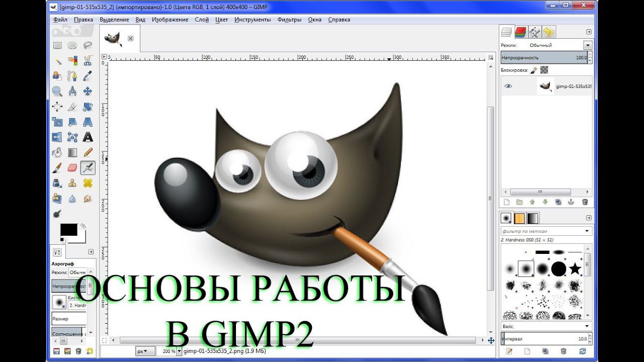Open the Режим mode dropdown
Screen dimensions: 644x362
tap(560, 45)
